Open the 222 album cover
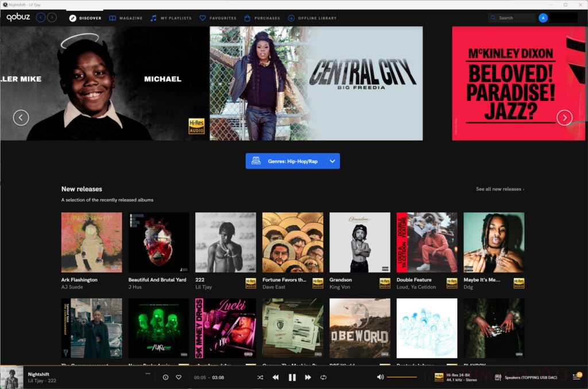Viewport: 588px width, 389px height. [226, 243]
